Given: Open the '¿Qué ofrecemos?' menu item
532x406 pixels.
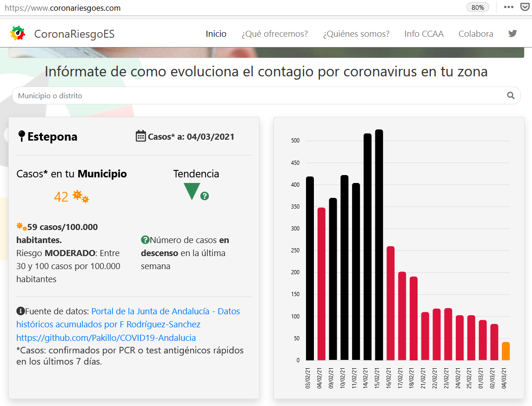Looking at the screenshot, I should [274, 34].
